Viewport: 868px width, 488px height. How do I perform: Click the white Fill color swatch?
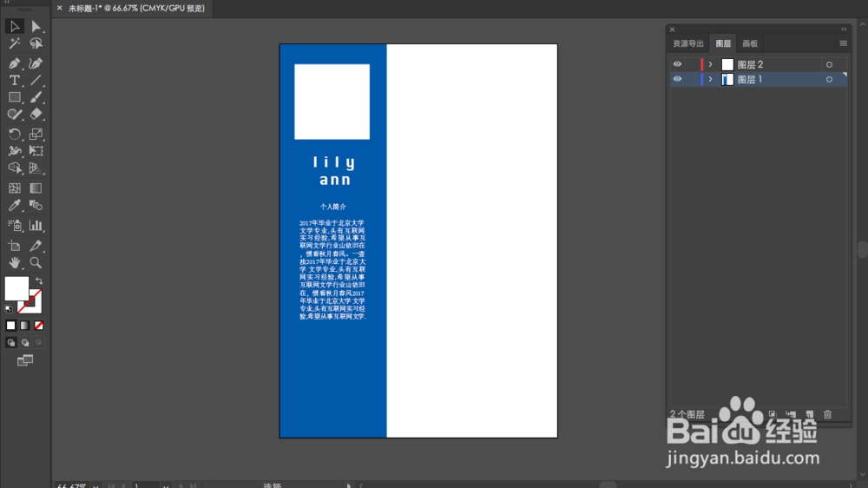16,288
